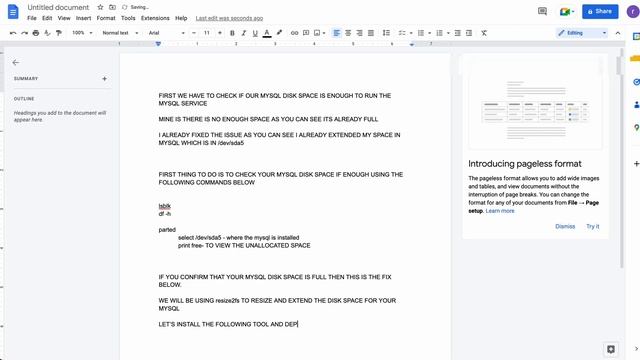Open the Learn more link

click(500, 211)
